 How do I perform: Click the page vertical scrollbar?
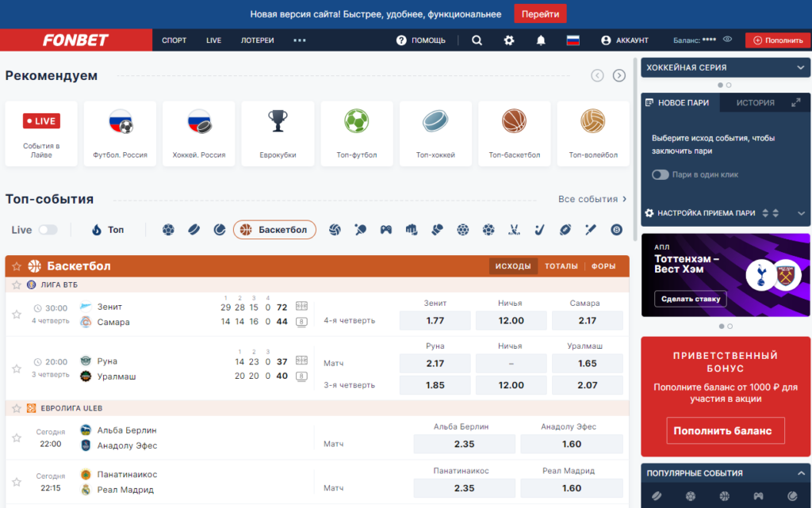(635, 150)
